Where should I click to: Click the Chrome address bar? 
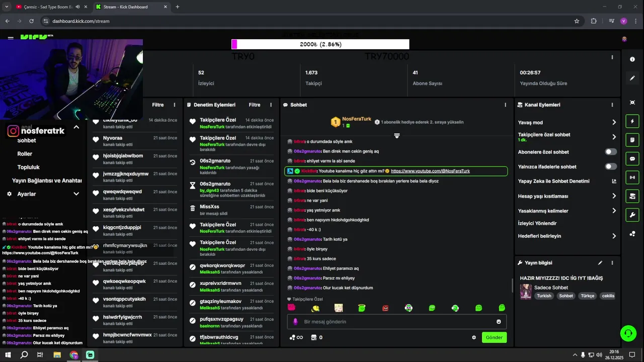[x=312, y=21]
